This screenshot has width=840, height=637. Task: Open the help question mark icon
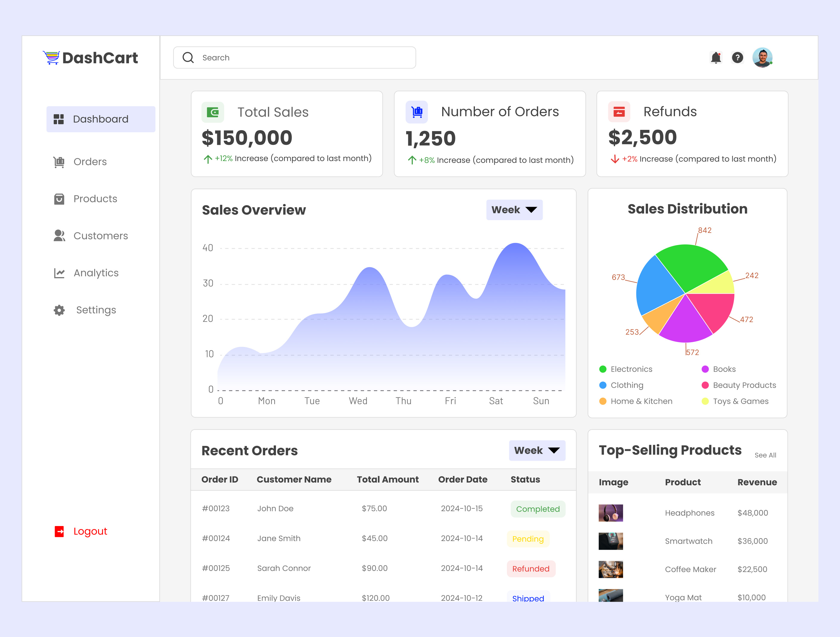[x=737, y=57]
